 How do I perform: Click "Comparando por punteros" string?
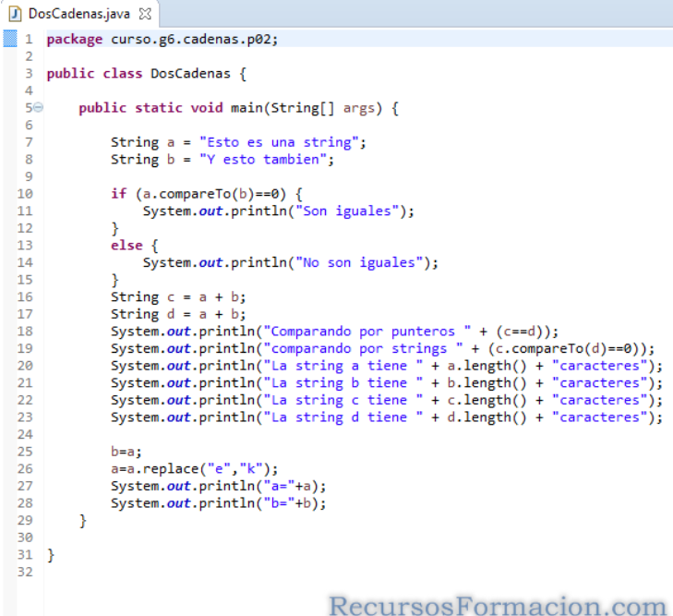coord(367,332)
